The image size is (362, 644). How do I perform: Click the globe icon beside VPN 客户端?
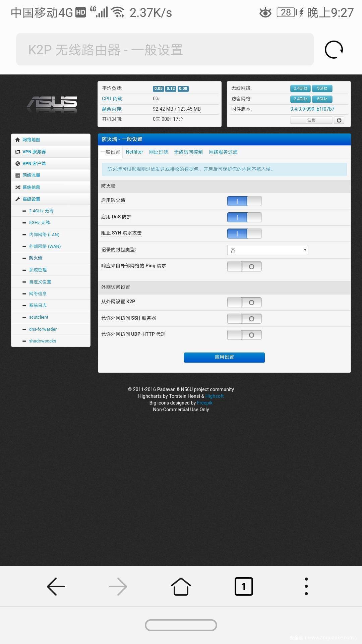(x=17, y=163)
